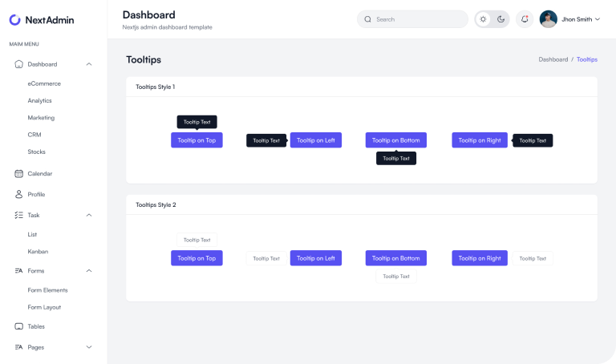Collapse the Dashboard menu chevron
This screenshot has height=364, width=616.
tap(89, 64)
